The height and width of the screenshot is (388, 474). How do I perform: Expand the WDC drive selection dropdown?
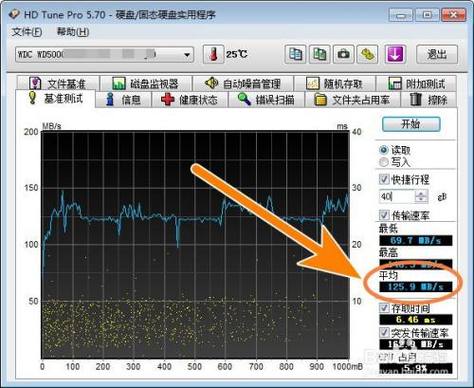pyautogui.click(x=187, y=54)
